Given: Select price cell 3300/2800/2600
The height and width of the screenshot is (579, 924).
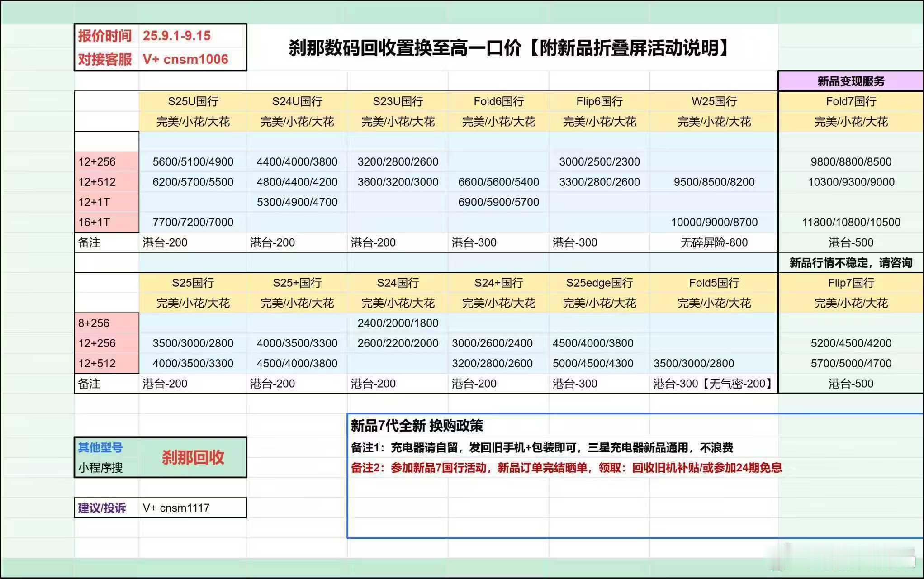Looking at the screenshot, I should pos(600,182).
